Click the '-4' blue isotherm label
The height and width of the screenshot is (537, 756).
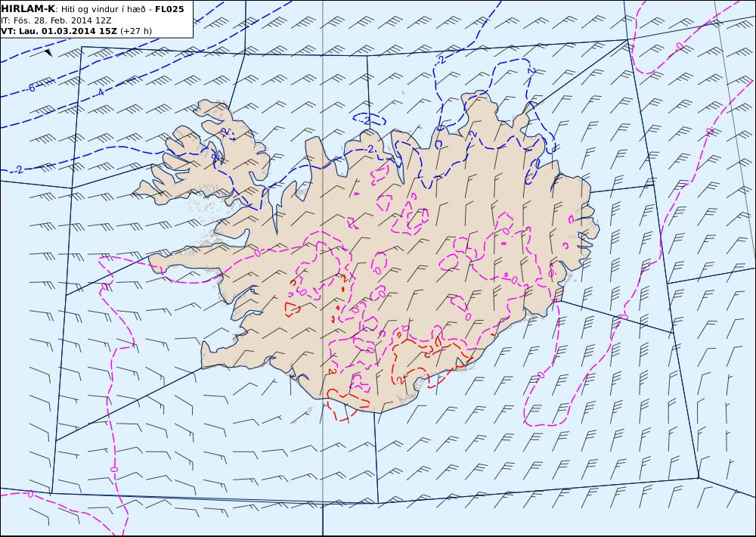click(x=101, y=92)
